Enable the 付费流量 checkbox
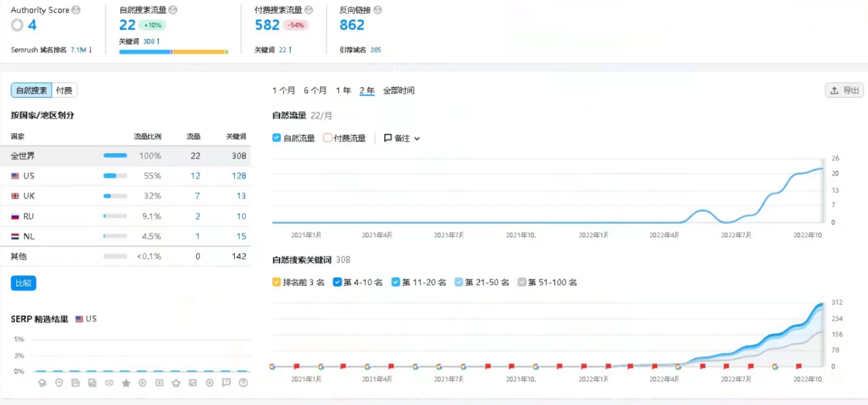The height and width of the screenshot is (405, 868). coord(328,138)
